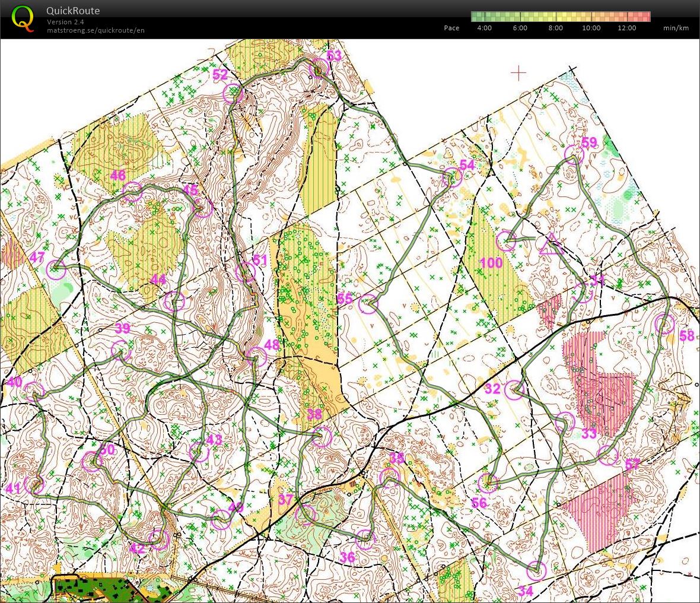Click control circle 34 near the bottom
This screenshot has width=700, height=603.
click(x=536, y=571)
